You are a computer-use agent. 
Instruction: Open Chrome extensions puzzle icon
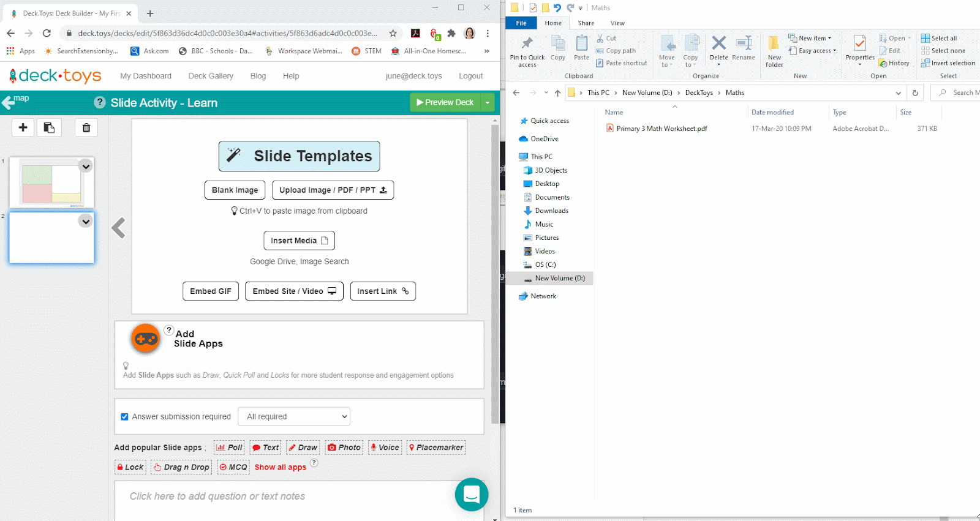pos(451,33)
